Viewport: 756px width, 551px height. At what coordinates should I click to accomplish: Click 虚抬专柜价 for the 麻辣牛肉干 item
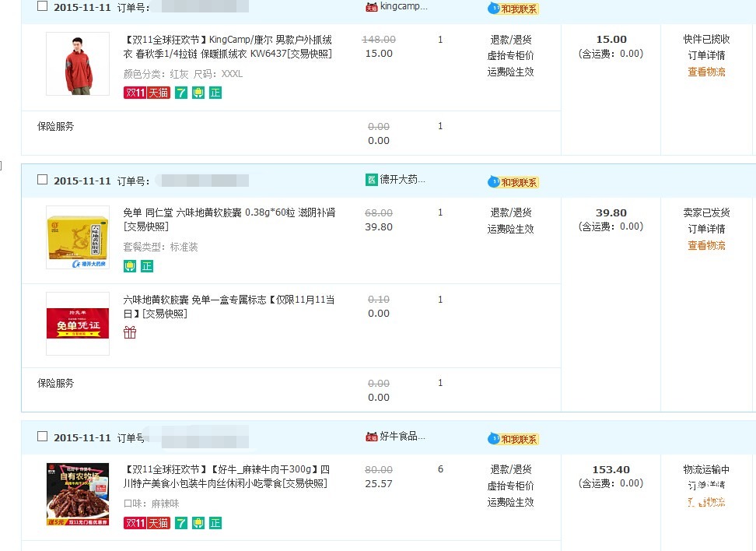(x=510, y=486)
